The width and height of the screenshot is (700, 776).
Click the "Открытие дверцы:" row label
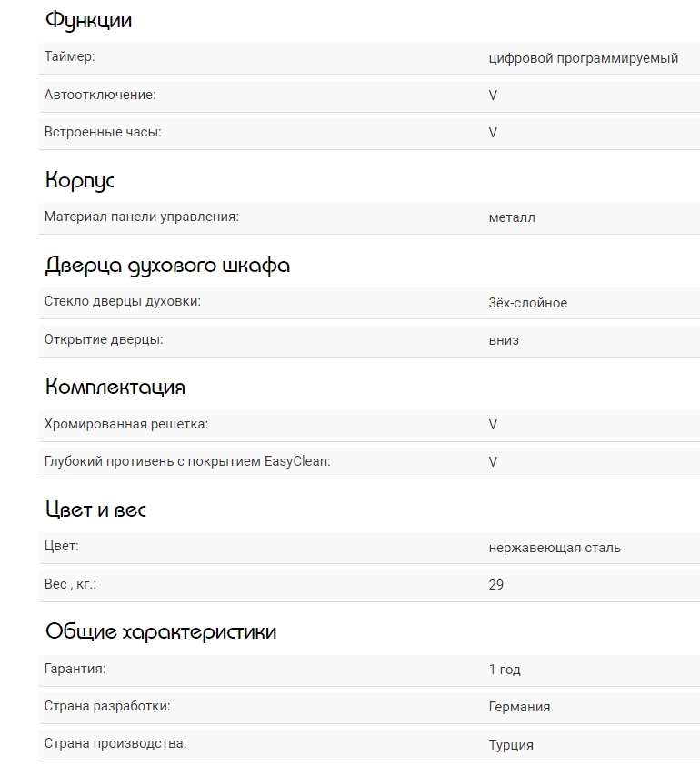104,339
